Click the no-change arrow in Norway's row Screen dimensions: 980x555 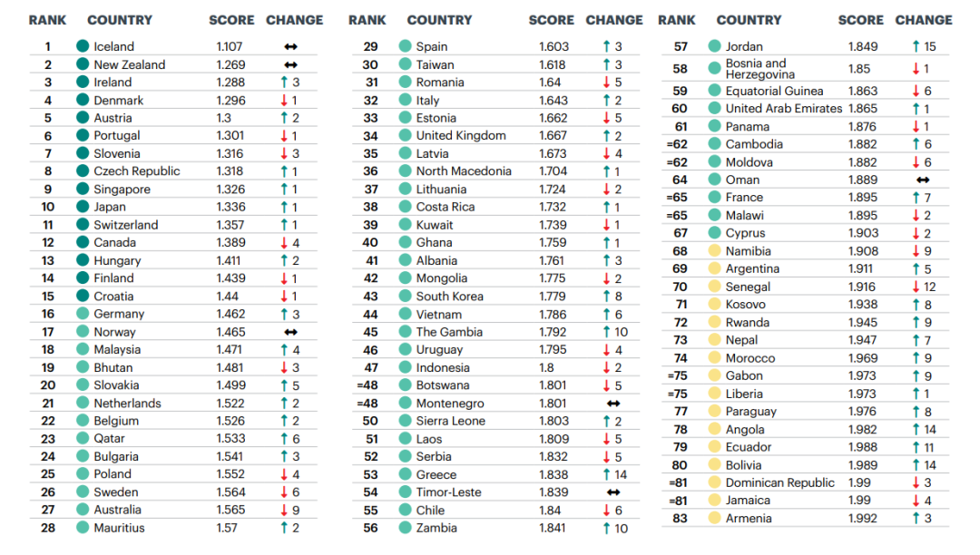290,332
